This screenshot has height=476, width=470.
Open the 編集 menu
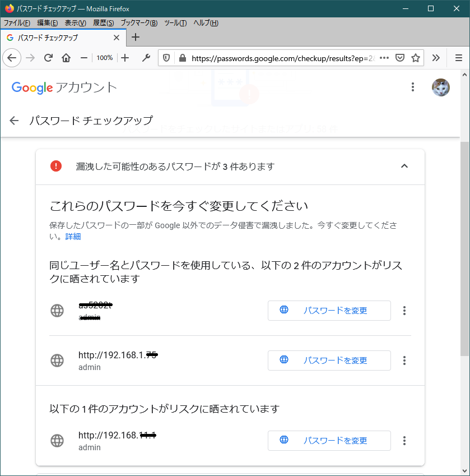tap(47, 23)
